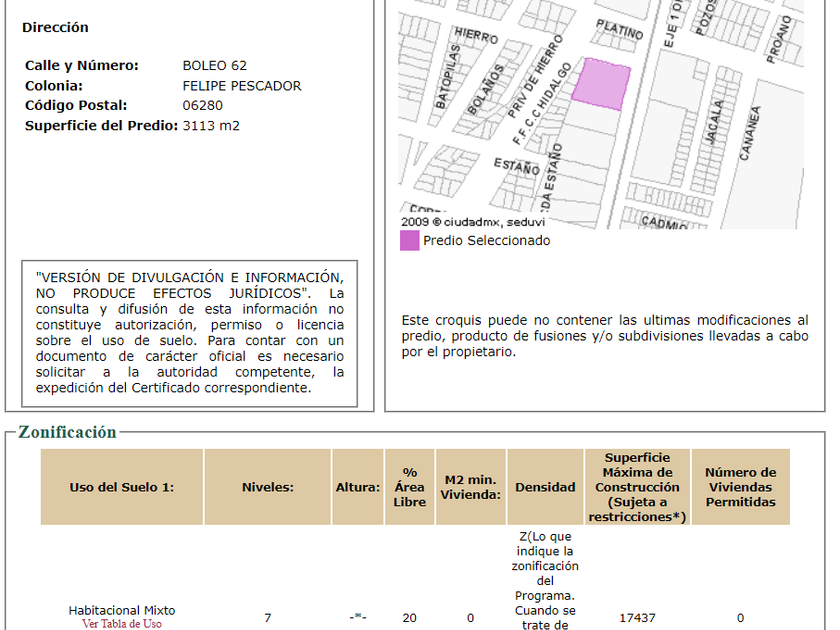Click the 'Código Postal:' label
This screenshot has width=840, height=630.
76,106
